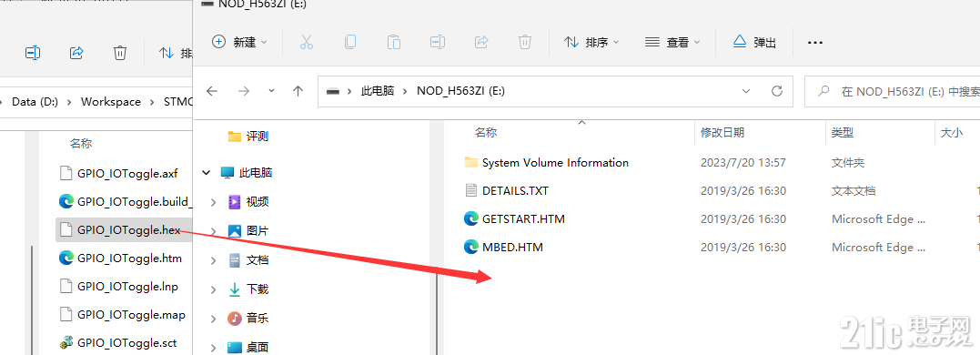The image size is (980, 355).
Task: Select the 评测 folder in navigation pane
Action: pos(248,137)
